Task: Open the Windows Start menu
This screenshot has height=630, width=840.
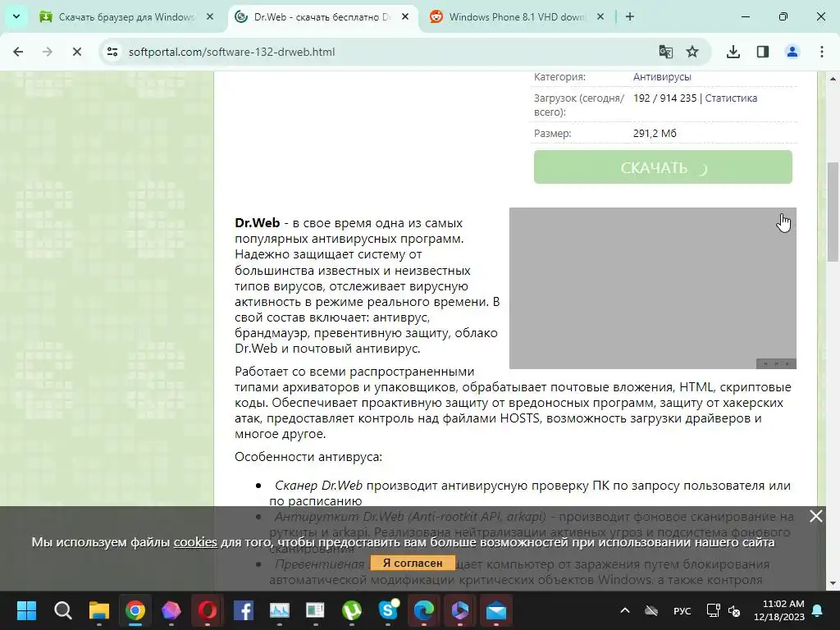Action: [x=26, y=610]
